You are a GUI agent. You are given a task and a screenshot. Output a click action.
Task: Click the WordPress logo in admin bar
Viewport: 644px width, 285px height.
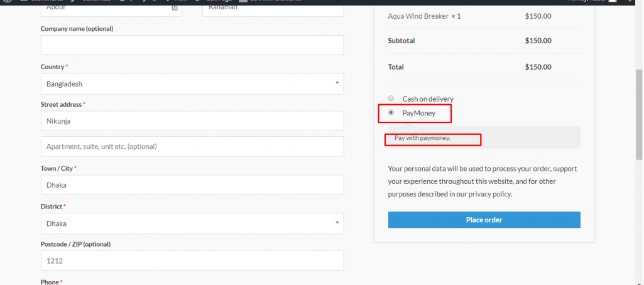pos(8,2)
